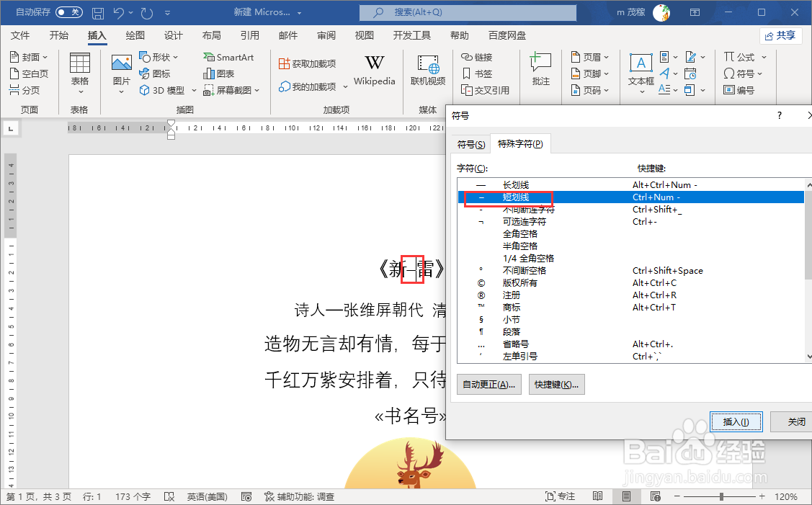Switch to the 百度网盘 ribbon tab

pos(507,35)
